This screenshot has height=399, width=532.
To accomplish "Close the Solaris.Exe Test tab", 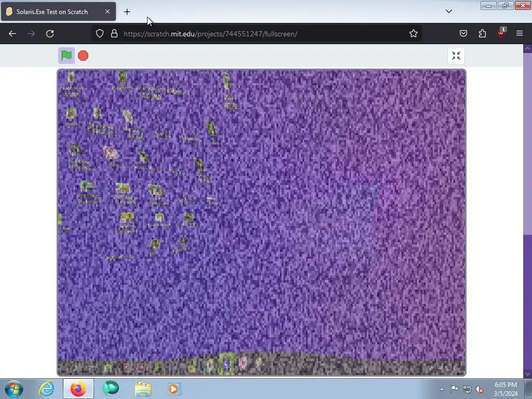I will click(107, 11).
